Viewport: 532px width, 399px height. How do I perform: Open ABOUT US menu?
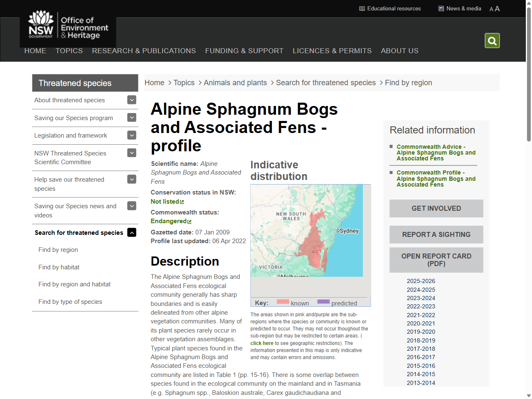click(400, 51)
